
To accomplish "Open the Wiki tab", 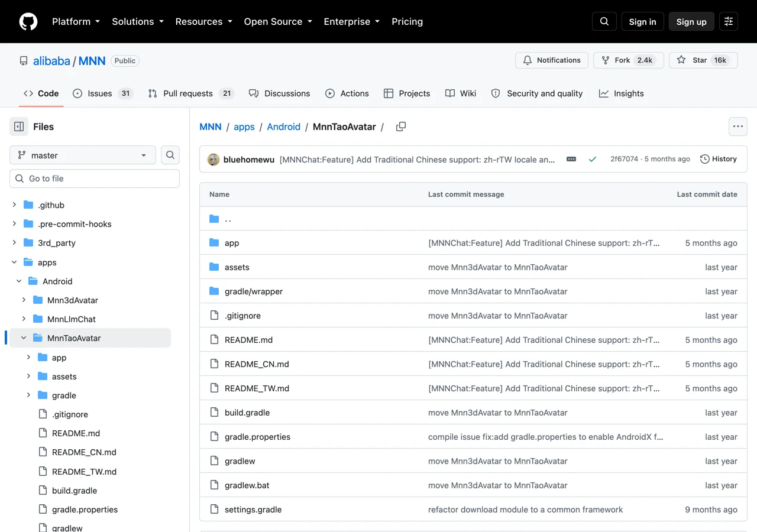I will [x=461, y=93].
